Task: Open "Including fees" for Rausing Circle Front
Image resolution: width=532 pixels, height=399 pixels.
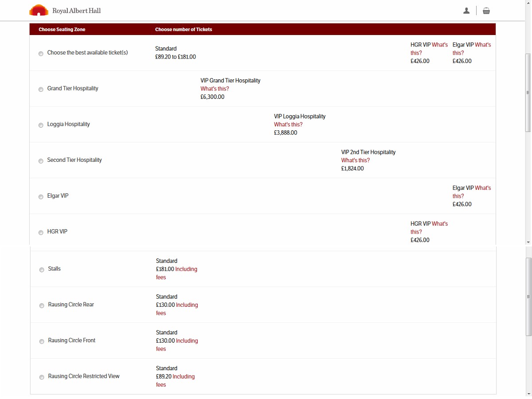Action: [x=177, y=345]
